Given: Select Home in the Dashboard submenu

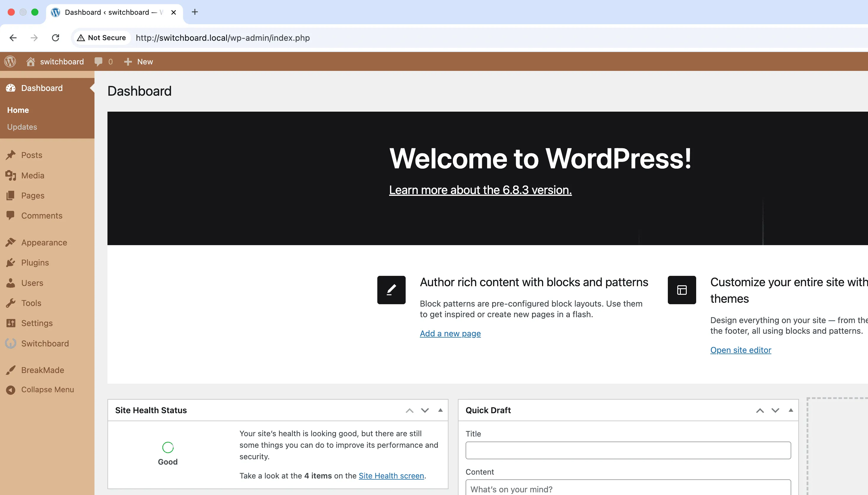Looking at the screenshot, I should 18,110.
